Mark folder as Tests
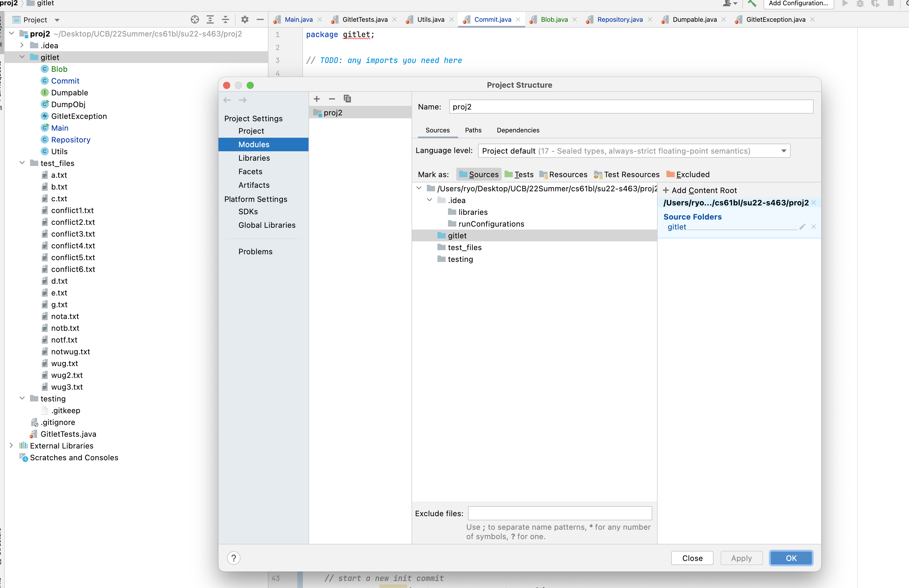Viewport: 909px width, 588px height. (x=519, y=175)
